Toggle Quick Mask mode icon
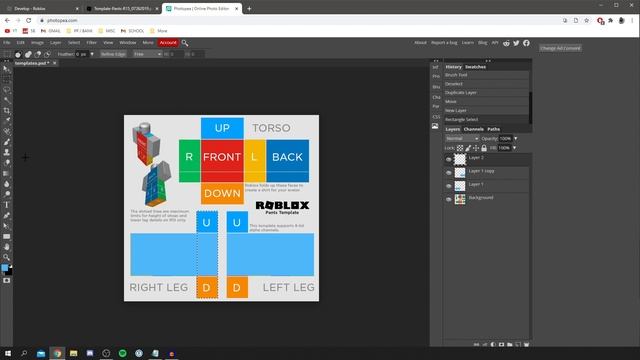 pyautogui.click(x=7, y=281)
